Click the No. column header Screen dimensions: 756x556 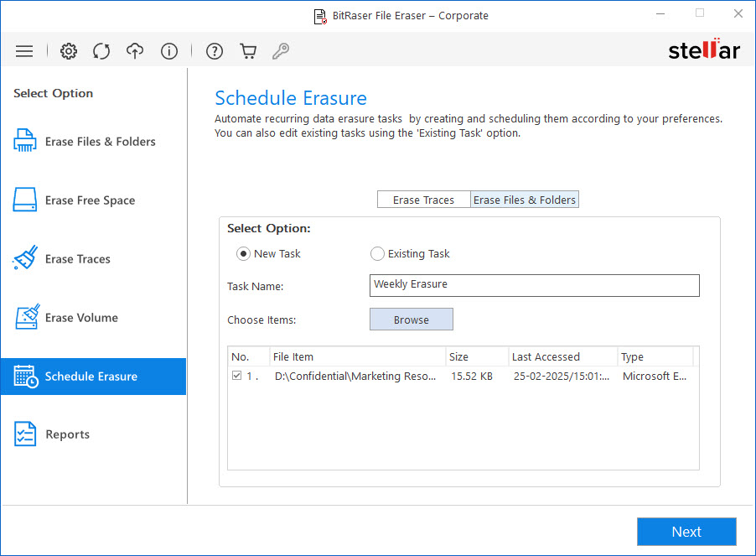pos(249,357)
